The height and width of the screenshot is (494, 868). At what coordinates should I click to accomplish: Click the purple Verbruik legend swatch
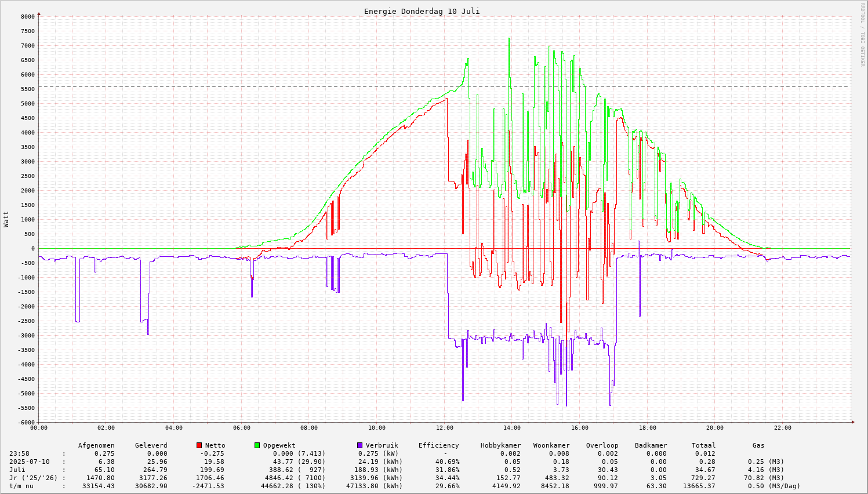pyautogui.click(x=359, y=445)
